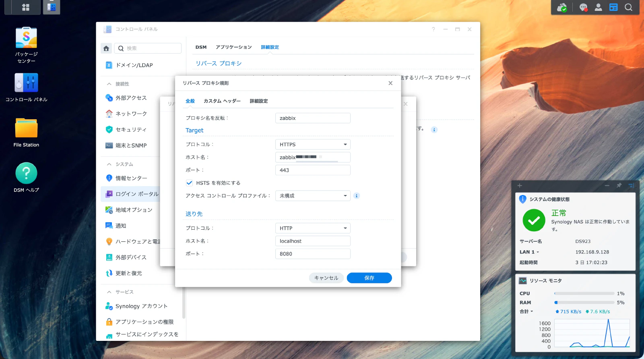Open the Target protocol HTTPS dropdown

pyautogui.click(x=313, y=145)
